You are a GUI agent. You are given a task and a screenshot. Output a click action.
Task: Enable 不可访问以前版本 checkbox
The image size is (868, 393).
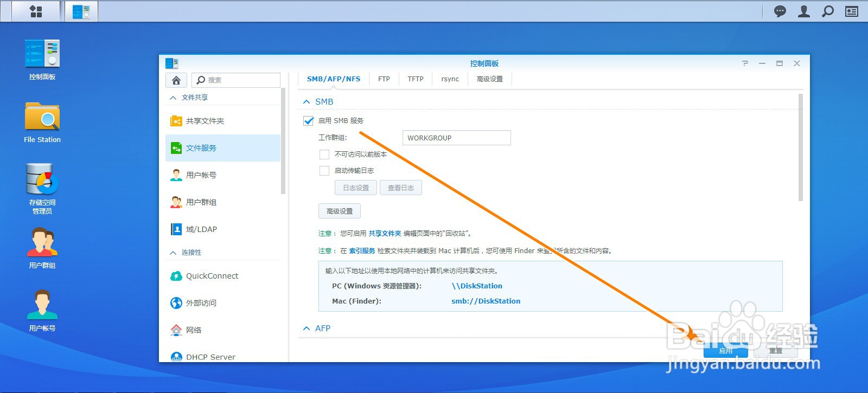(x=324, y=154)
